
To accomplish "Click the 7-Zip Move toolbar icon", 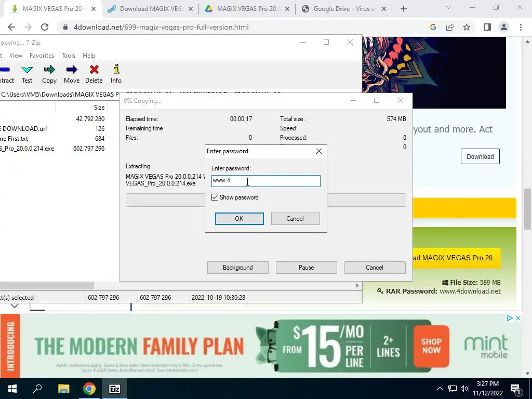I will click(x=72, y=74).
